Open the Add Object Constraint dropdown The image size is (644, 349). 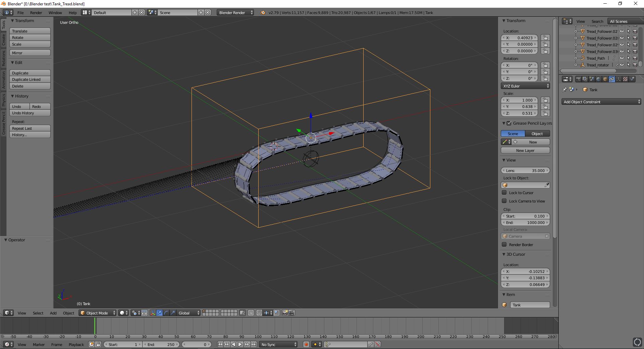tap(601, 102)
